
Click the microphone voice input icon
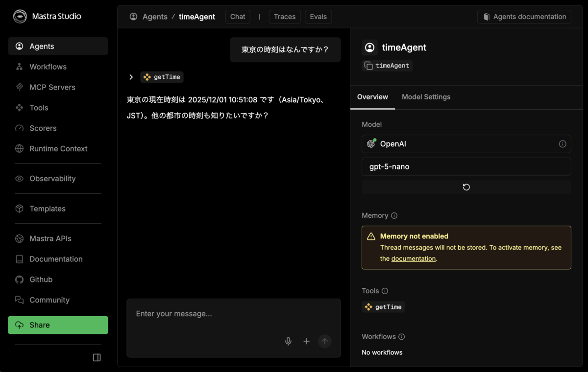point(289,341)
